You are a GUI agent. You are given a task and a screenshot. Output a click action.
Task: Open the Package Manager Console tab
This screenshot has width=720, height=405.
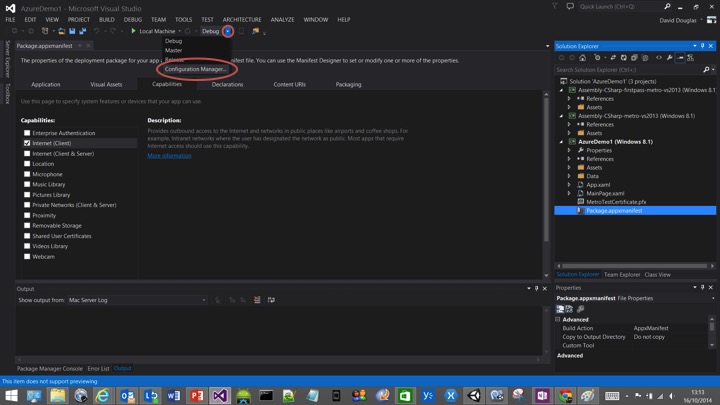pos(50,368)
